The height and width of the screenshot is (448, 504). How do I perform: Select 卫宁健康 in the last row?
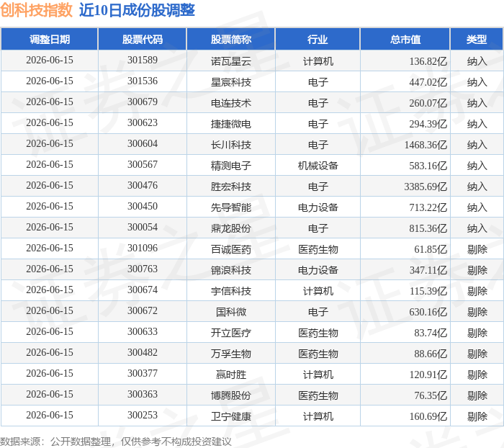[x=231, y=416]
